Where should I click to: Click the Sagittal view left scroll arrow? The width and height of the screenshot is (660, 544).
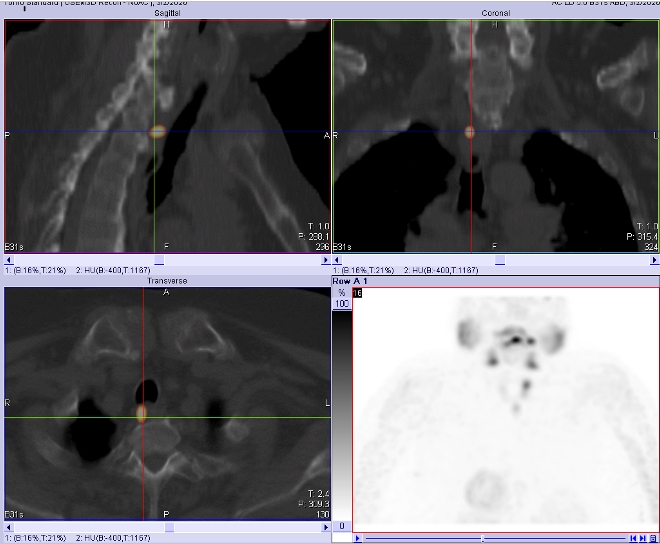click(9, 260)
